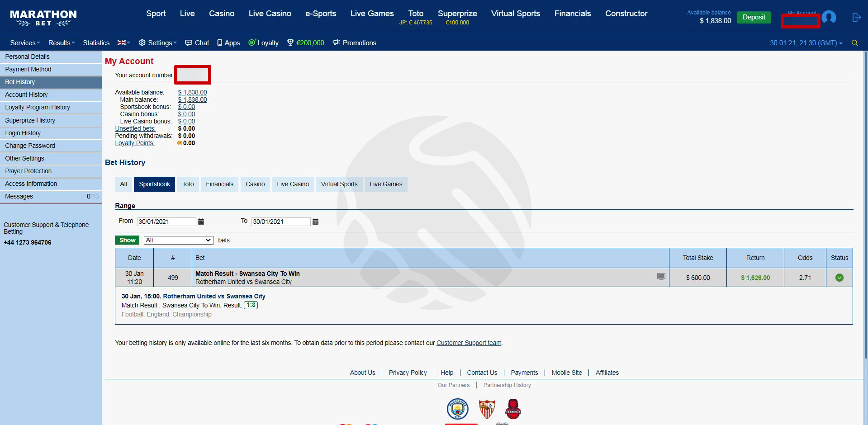The width and height of the screenshot is (868, 425).
Task: Open Login History in sidebar
Action: 51,133
